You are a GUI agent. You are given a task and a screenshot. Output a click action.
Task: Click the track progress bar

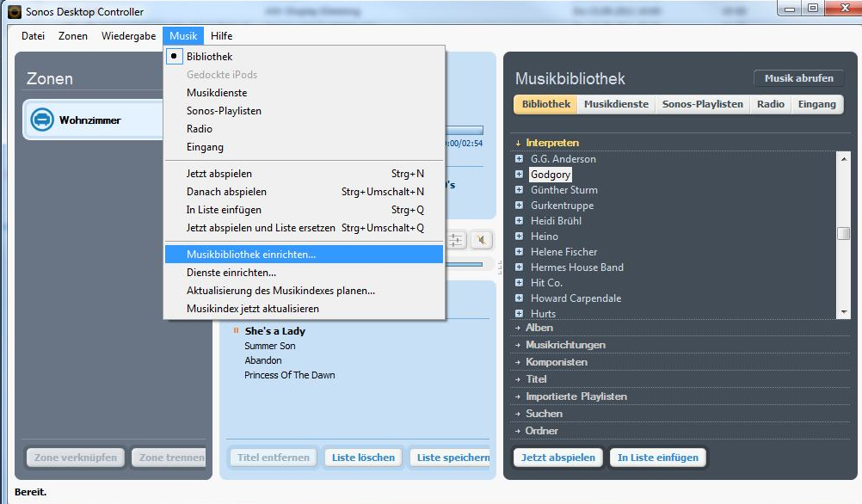465,130
